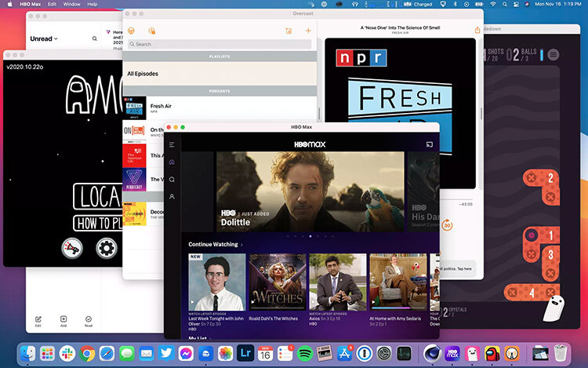Open the App Store from the Dock
The width and height of the screenshot is (588, 368).
(x=344, y=353)
